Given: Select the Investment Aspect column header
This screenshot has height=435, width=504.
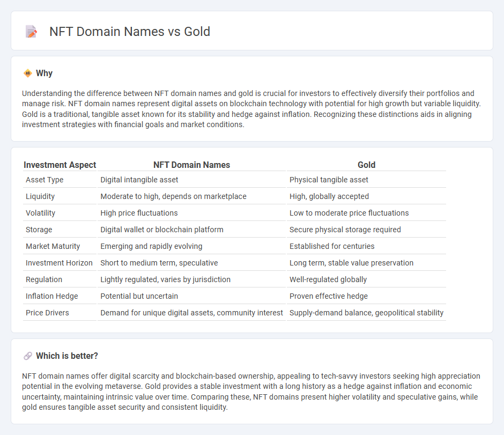Looking at the screenshot, I should tap(60, 165).
